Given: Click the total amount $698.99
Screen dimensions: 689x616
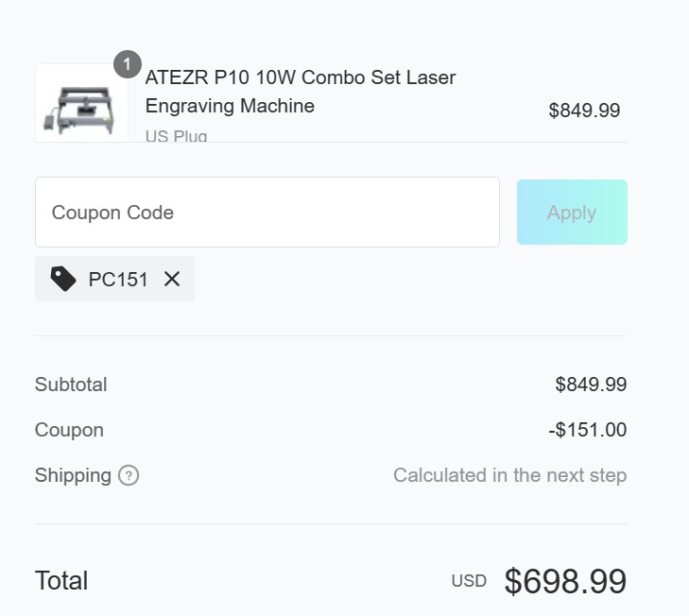Looking at the screenshot, I should 565,582.
